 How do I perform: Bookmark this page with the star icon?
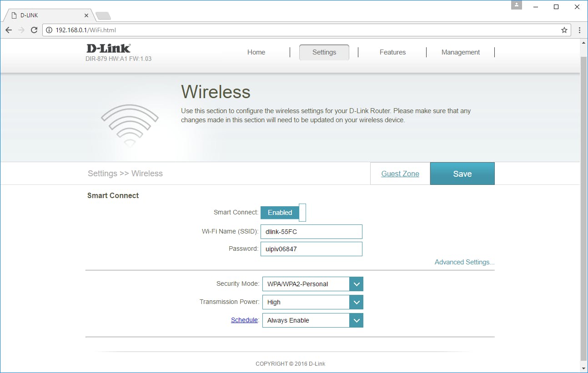[564, 30]
